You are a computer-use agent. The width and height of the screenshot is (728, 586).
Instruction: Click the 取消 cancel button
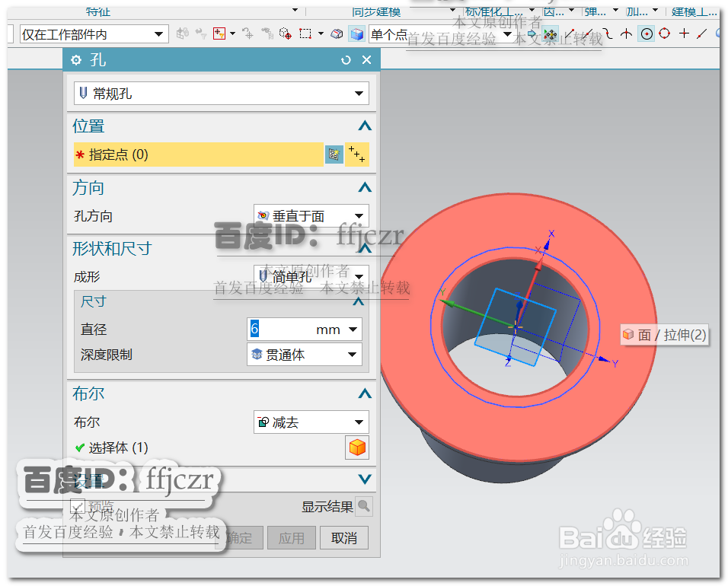[x=344, y=537]
